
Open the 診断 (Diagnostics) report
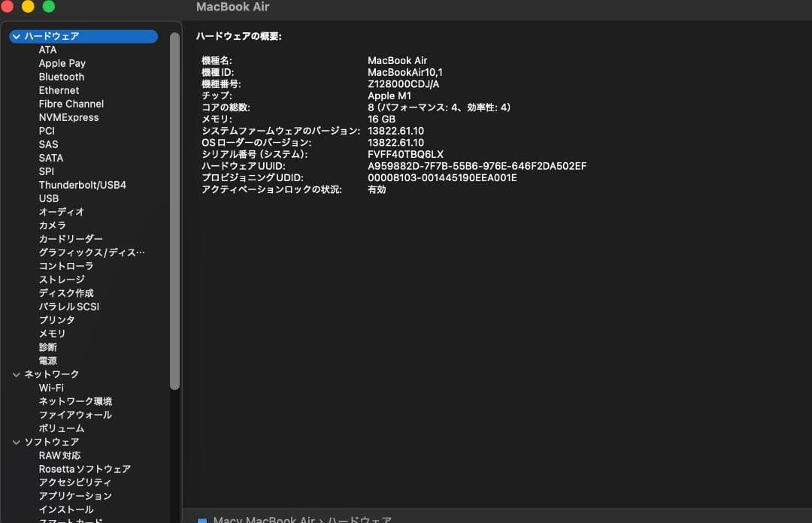49,346
